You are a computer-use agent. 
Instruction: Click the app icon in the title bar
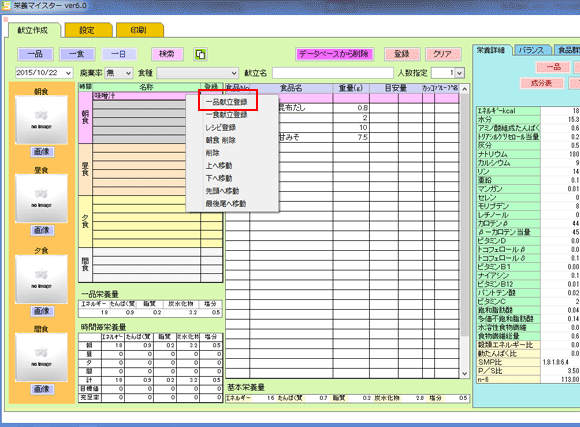click(x=6, y=6)
